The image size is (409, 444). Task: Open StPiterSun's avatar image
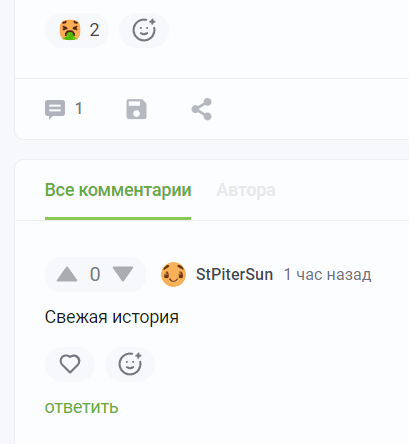tap(173, 274)
